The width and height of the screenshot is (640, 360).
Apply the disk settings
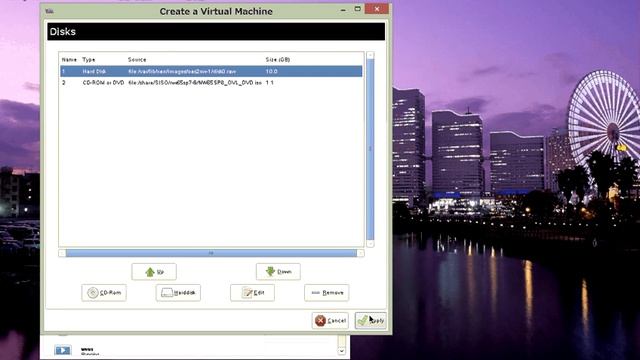click(x=371, y=321)
